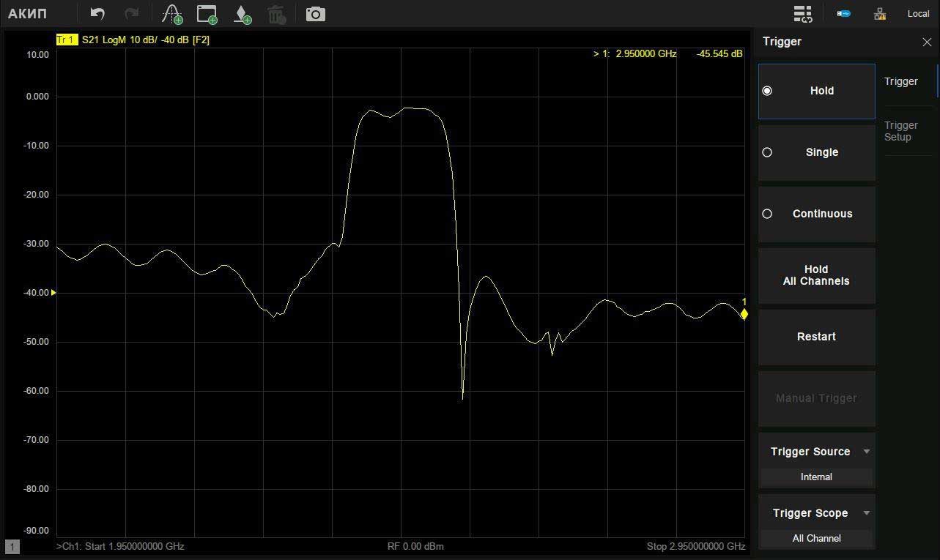Viewport: 940px width, 560px height.
Task: Click the Add Window icon
Action: 207,14
